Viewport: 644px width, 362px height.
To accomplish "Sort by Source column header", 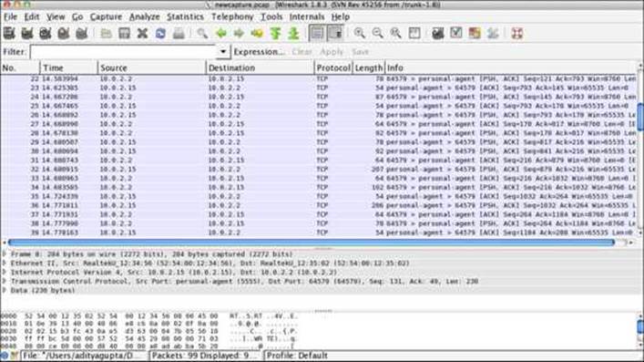I will pyautogui.click(x=152, y=67).
